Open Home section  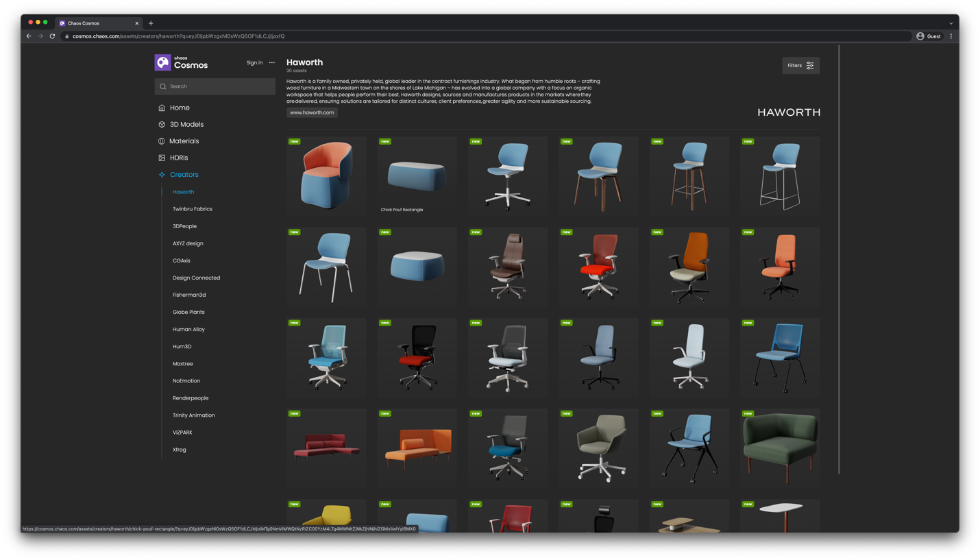[x=180, y=108]
